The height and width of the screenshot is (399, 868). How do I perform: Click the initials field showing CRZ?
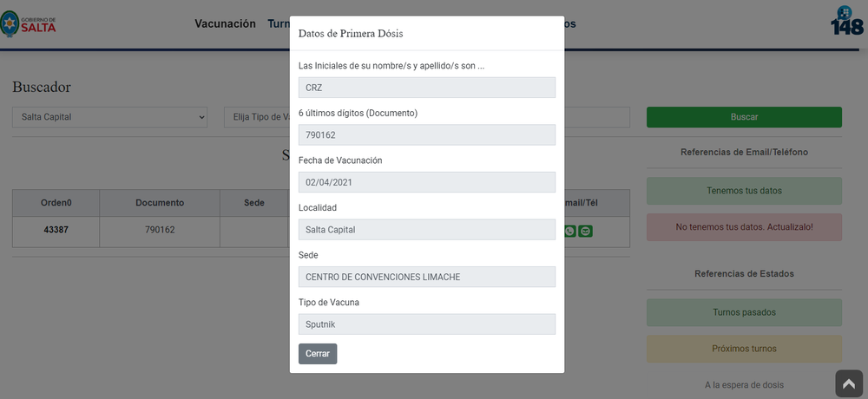point(427,88)
